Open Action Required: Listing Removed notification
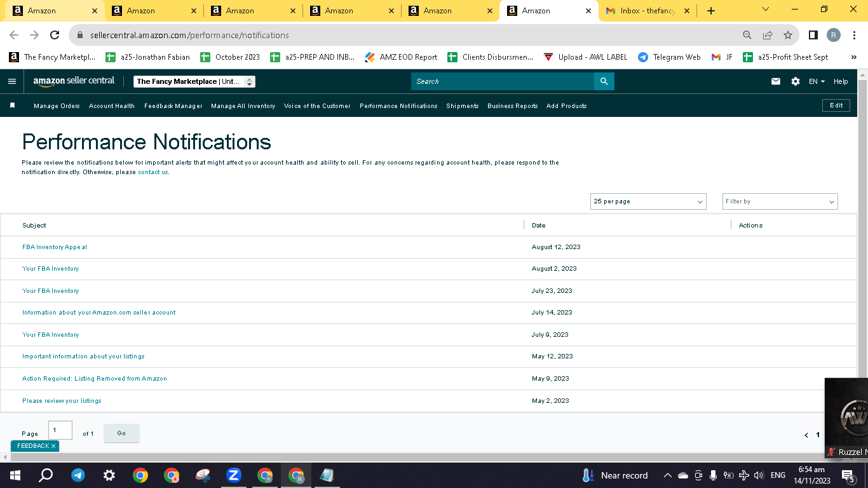Viewport: 868px width, 488px height. (95, 379)
